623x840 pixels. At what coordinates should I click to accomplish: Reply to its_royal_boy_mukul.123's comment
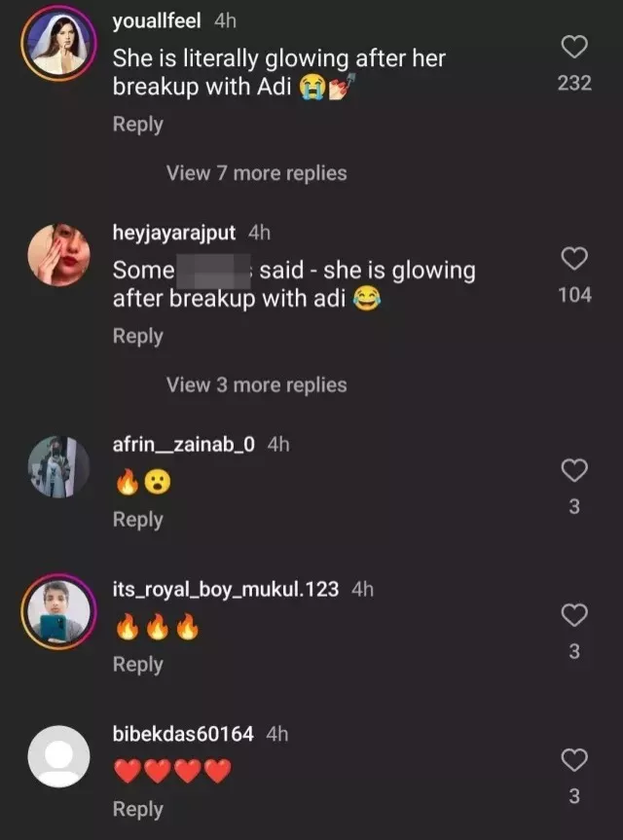pos(137,665)
